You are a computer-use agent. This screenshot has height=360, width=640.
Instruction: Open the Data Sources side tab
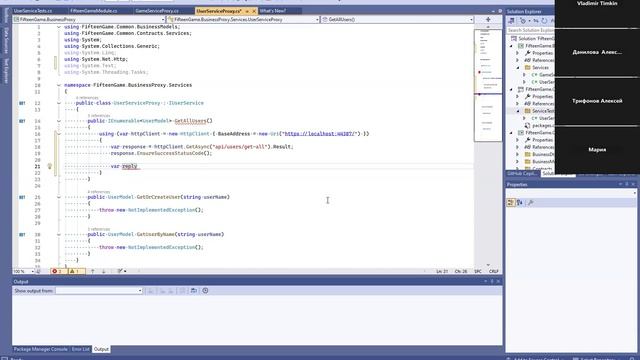pos(6,41)
